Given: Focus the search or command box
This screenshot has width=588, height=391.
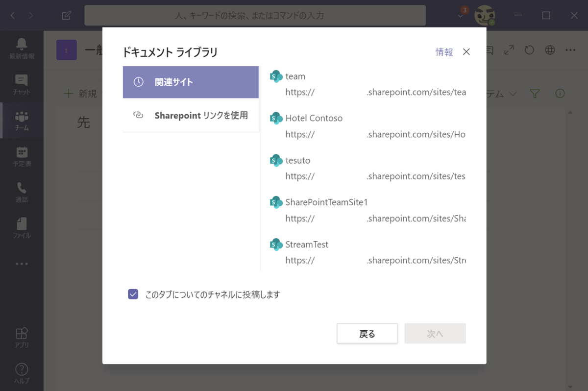Looking at the screenshot, I should pyautogui.click(x=255, y=16).
